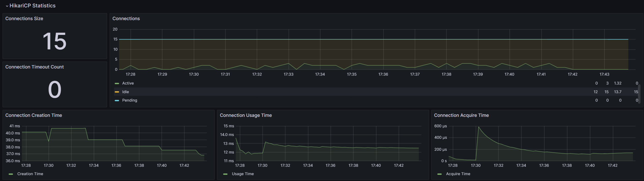Open the Usage Time green color swatch

pyautogui.click(x=225, y=174)
